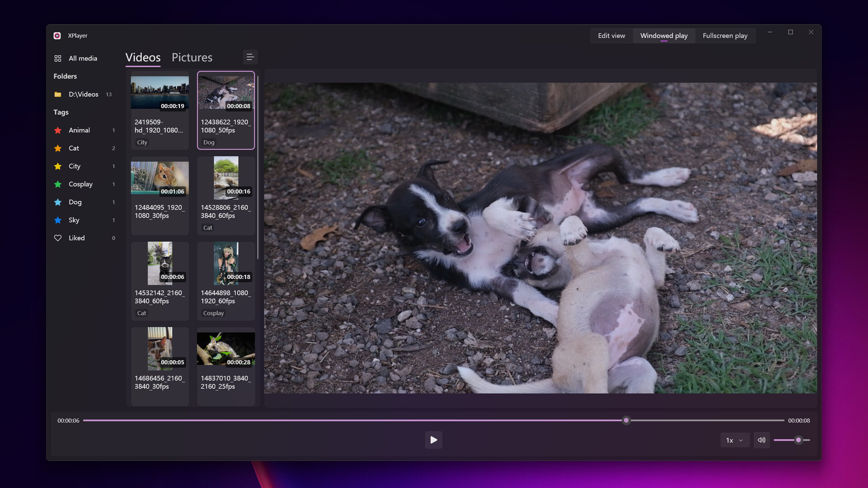The image size is (868, 488).
Task: Toggle Windowed play mode
Action: click(664, 35)
